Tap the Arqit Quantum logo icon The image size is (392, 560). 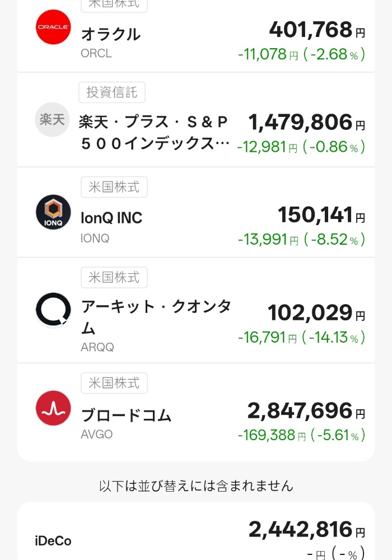click(53, 310)
